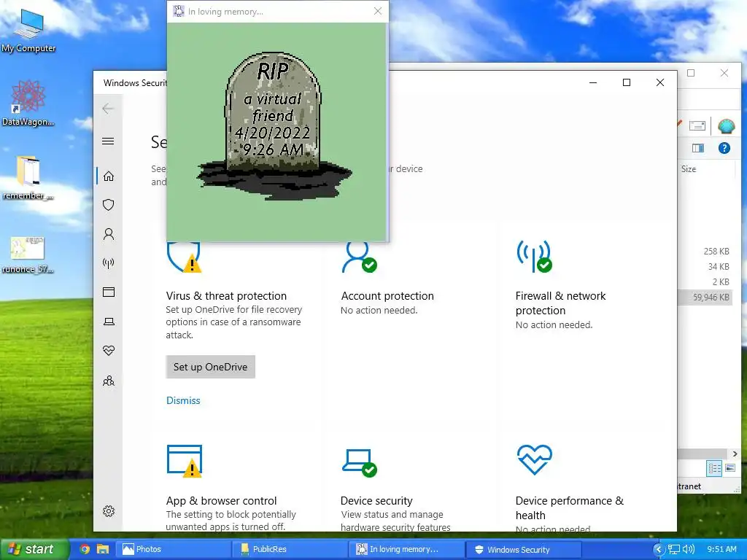Expand hidden system tray icons arrow
747x560 pixels.
point(659,549)
